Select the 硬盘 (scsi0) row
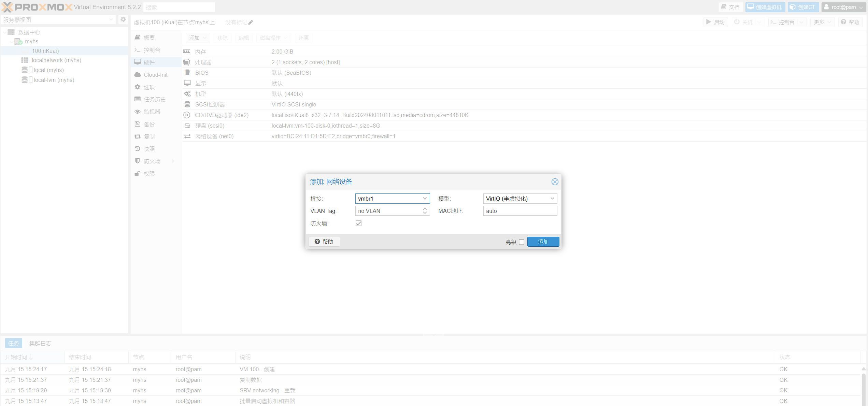868x406 pixels. coord(525,126)
